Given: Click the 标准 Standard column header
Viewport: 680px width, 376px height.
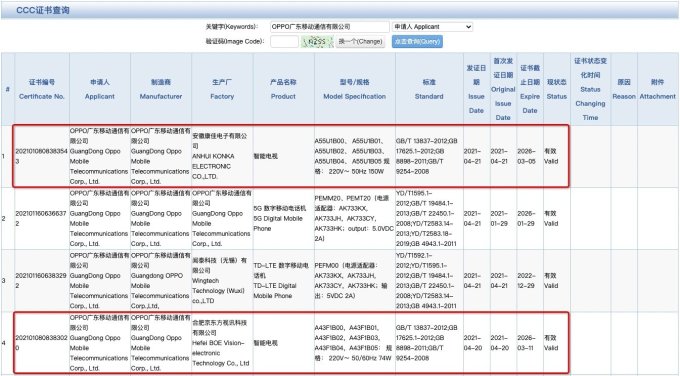Looking at the screenshot, I should (429, 89).
